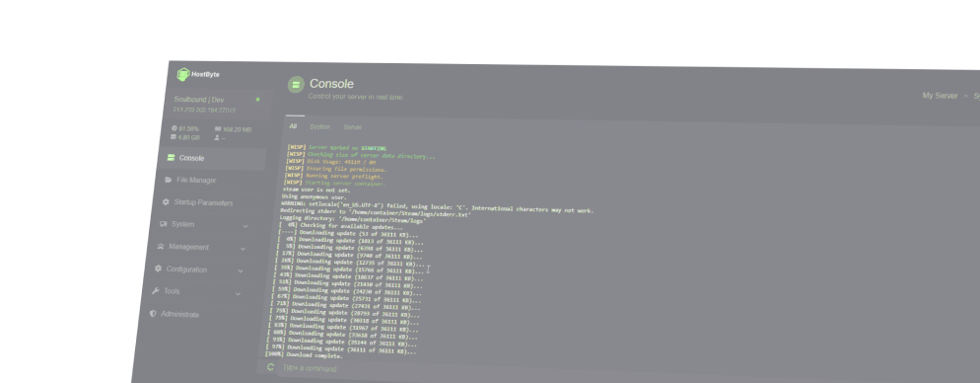Click the System section icon
980x383 pixels.
pos(163,224)
